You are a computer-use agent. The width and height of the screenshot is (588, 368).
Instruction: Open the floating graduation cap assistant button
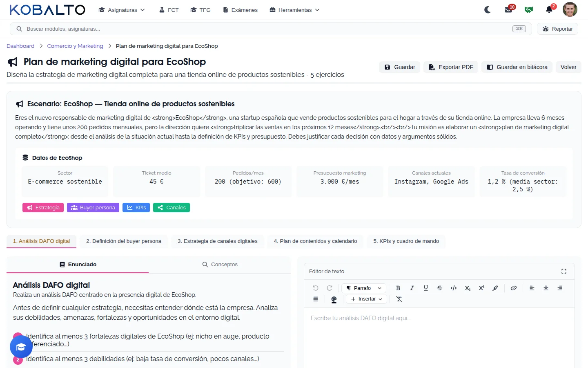coord(21,347)
